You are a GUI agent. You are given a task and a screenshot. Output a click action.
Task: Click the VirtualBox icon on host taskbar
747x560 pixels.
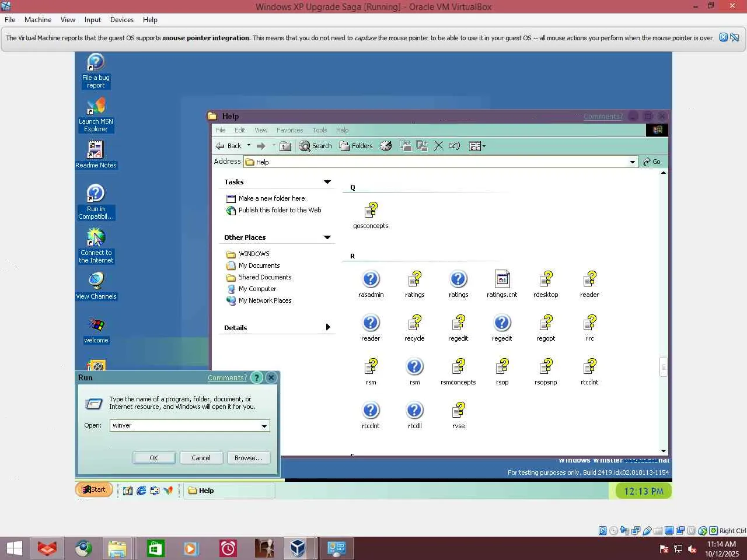[298, 548]
